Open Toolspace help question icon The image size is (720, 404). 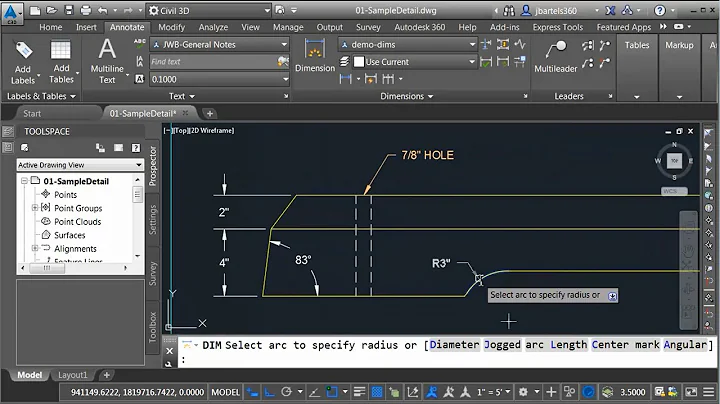click(136, 148)
